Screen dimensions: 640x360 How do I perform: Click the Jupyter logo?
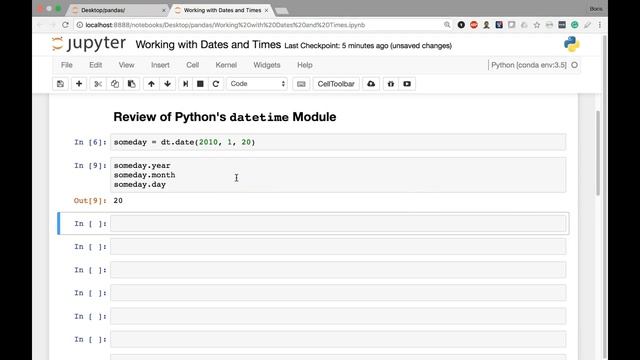[x=89, y=44]
